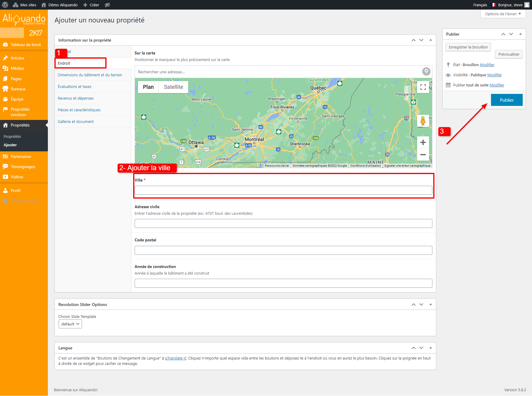This screenshot has height=396, width=532.
Task: Open Bonjour, steve account menu
Action: point(513,5)
